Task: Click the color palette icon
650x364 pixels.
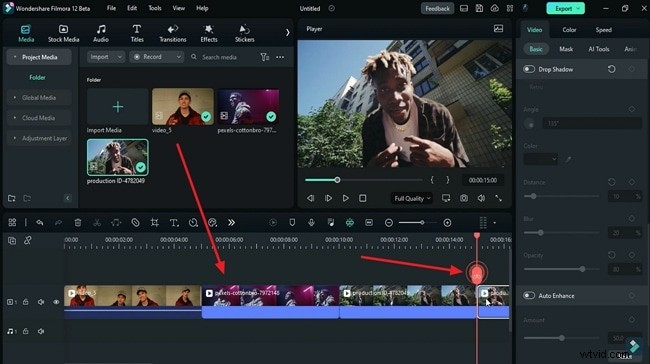Action: tap(212, 223)
